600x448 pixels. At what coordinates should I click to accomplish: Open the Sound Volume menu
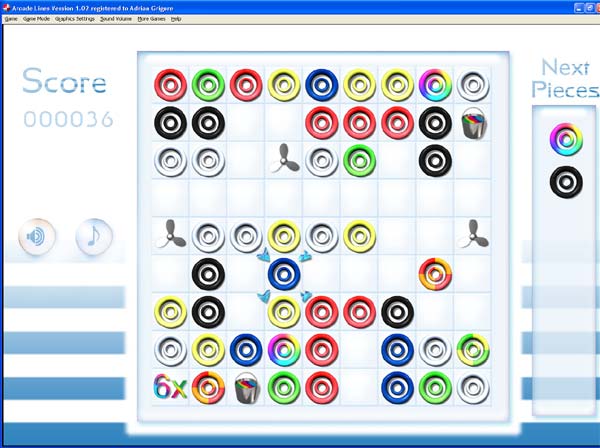pyautogui.click(x=118, y=19)
